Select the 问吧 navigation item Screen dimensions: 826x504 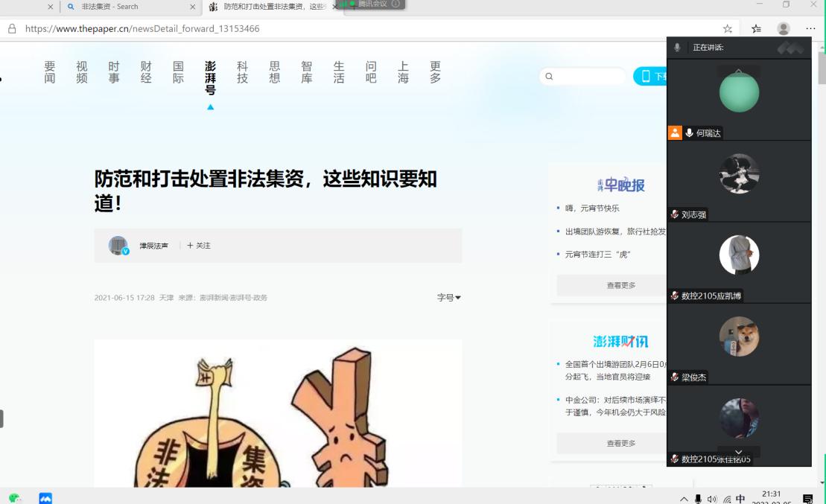[x=371, y=72]
